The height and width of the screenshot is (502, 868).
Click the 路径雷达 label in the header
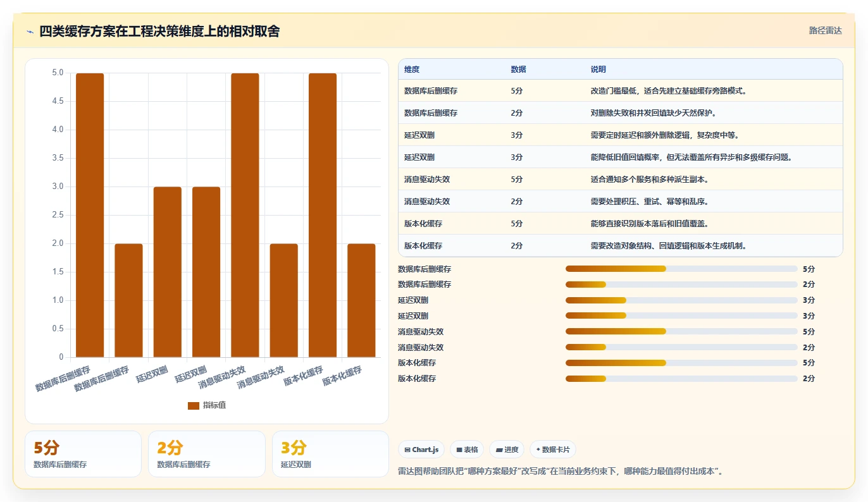826,30
